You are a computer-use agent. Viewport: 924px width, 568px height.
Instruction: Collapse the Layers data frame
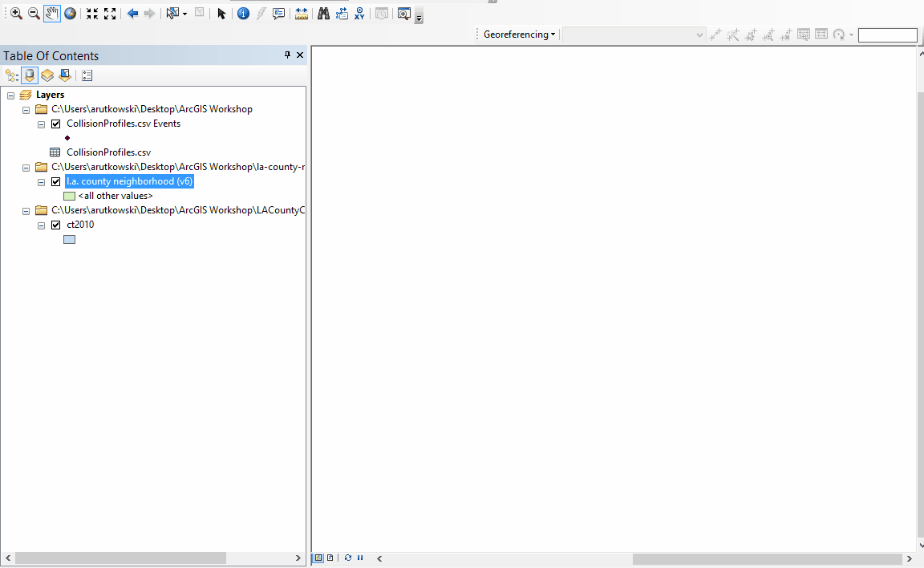click(x=10, y=95)
